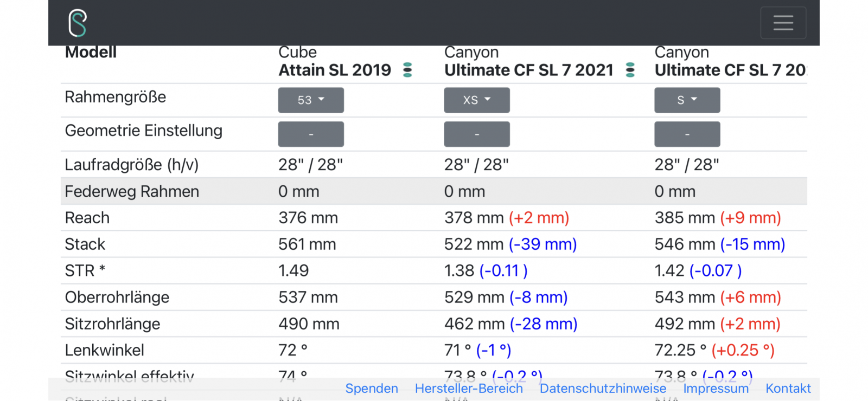
Task: Open the hamburger navigation menu
Action: pos(783,23)
